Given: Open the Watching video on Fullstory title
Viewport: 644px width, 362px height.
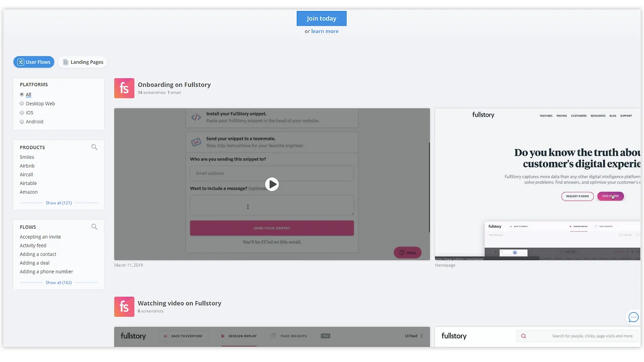Looking at the screenshot, I should coord(180,303).
